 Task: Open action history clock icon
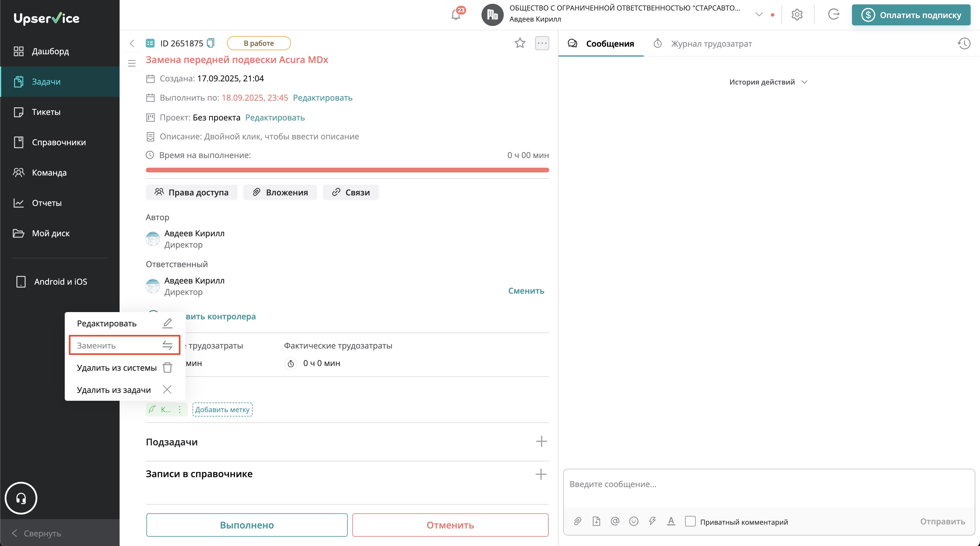[964, 43]
